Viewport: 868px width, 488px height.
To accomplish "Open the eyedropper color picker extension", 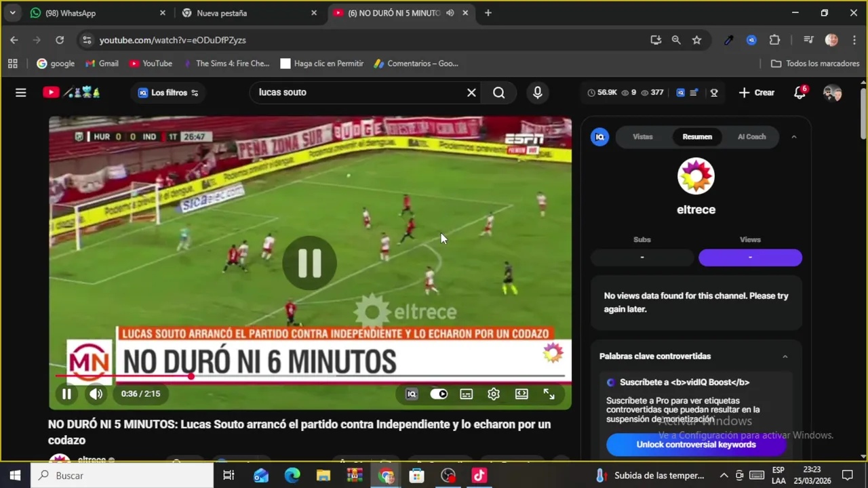I will coord(728,40).
